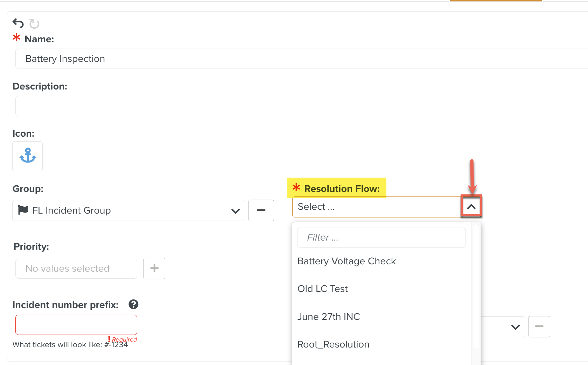Choose the June 27th INC option
588x365 pixels.
point(329,317)
